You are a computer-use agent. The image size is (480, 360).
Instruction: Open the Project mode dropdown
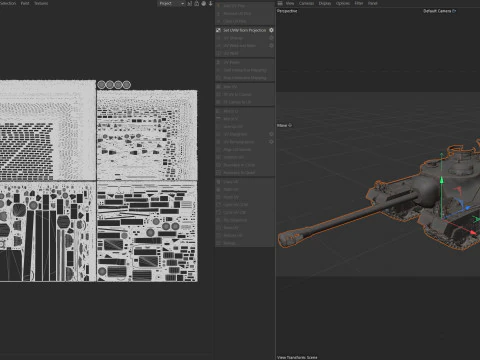[171, 3]
